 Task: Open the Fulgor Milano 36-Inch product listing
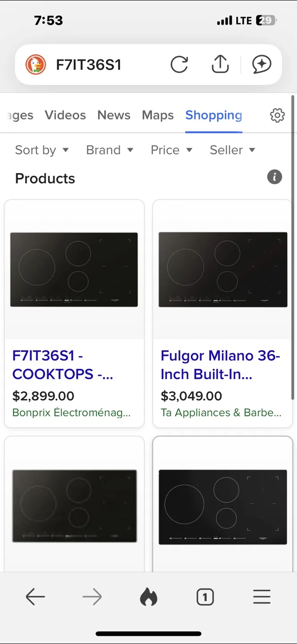[x=221, y=365]
